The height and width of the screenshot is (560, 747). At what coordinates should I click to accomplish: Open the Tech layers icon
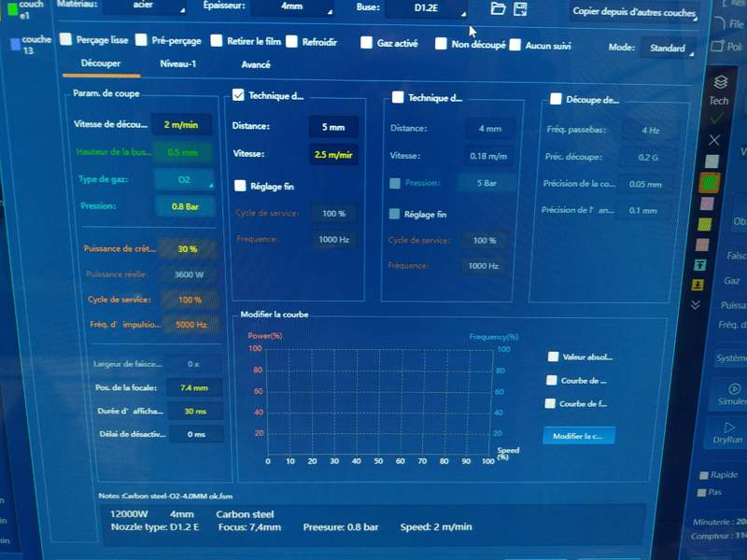click(x=719, y=83)
